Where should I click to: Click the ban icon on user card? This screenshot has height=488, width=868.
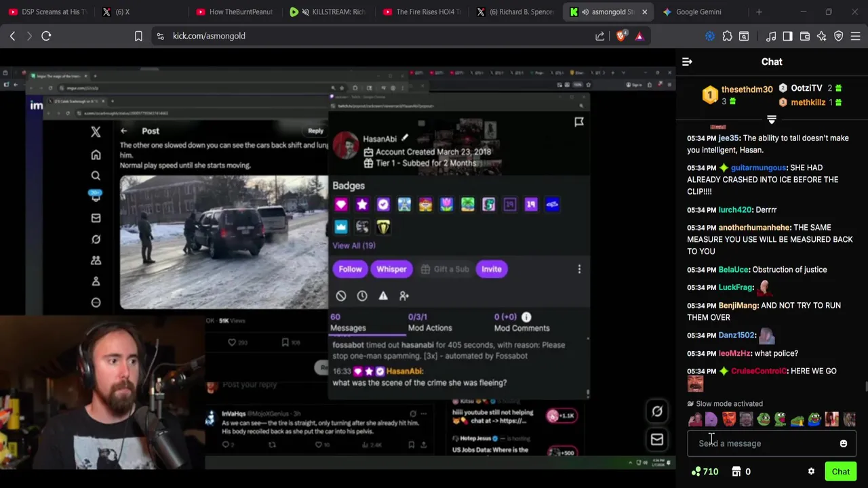pyautogui.click(x=341, y=296)
